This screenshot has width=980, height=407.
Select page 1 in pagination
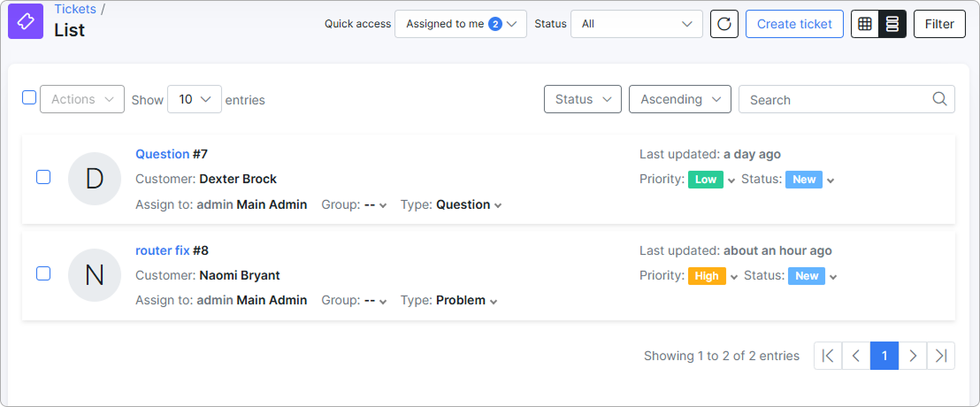884,356
